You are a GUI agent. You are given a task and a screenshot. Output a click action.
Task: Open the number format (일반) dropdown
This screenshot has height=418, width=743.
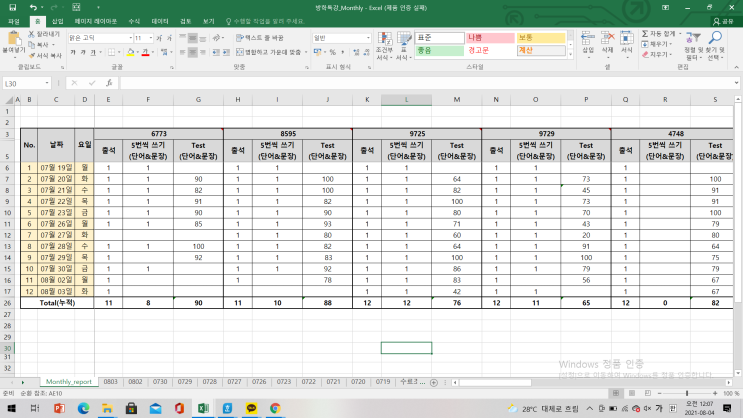[x=368, y=38]
